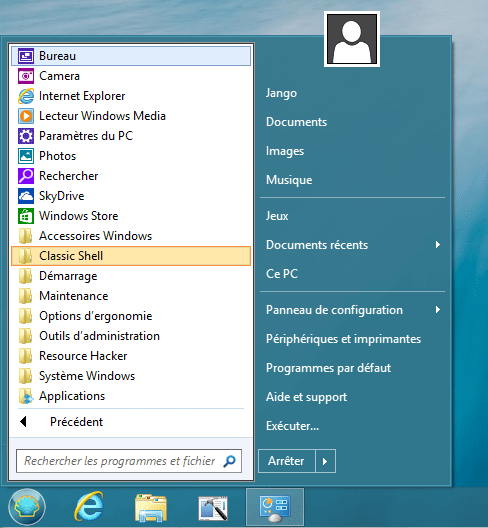Screen dimensions: 488x528
Task: Open Internet Explorer from the taskbar
Action: coord(89,506)
